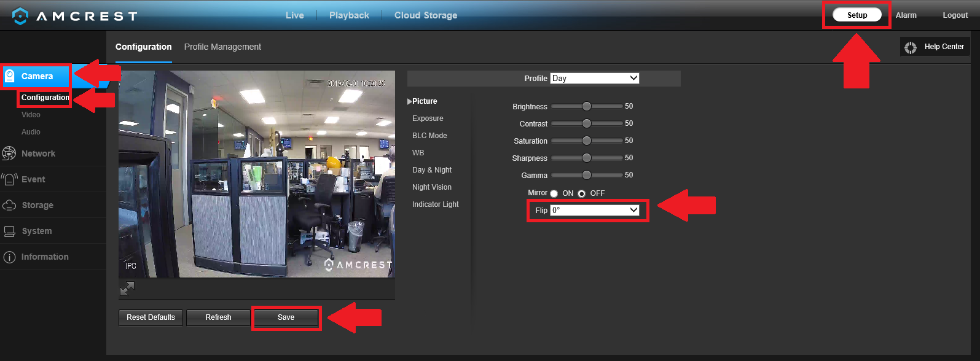The width and height of the screenshot is (980, 361).
Task: Switch to Cloud Storage tab
Action: tap(426, 15)
